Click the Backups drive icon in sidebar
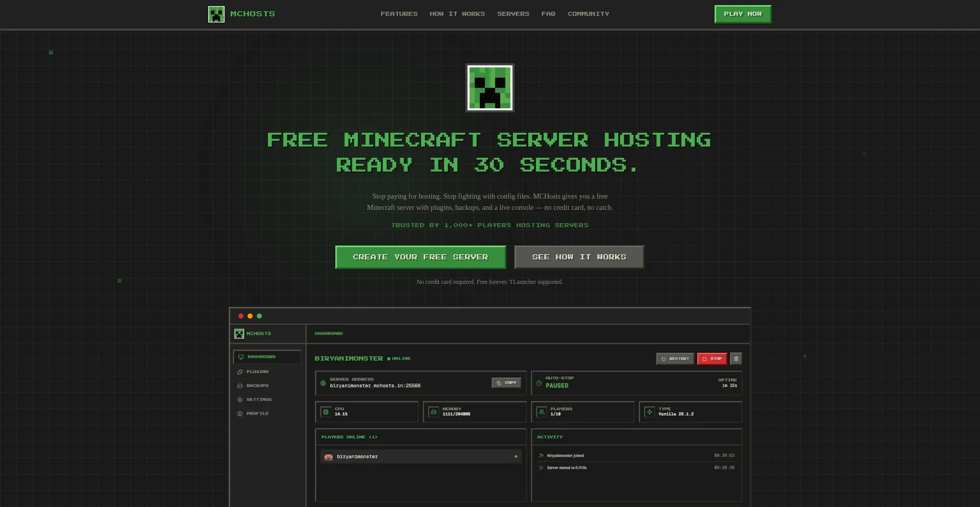 click(240, 386)
